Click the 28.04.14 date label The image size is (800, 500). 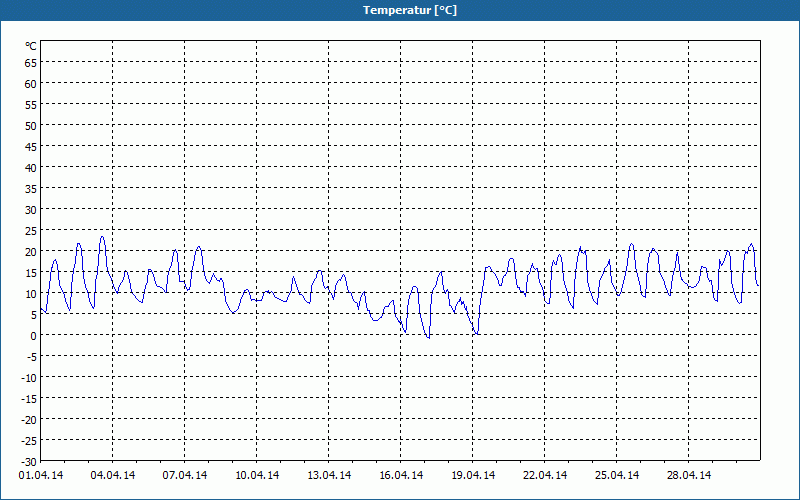(688, 475)
